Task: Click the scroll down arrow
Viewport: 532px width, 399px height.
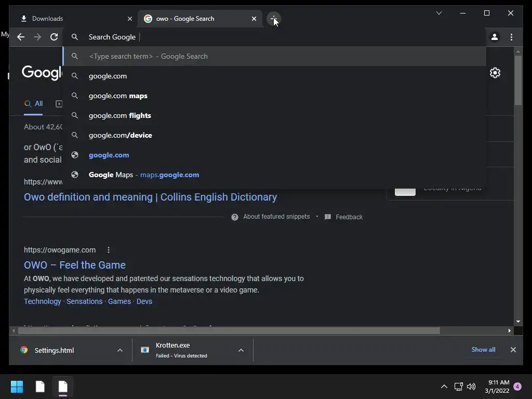Action: pyautogui.click(x=518, y=321)
